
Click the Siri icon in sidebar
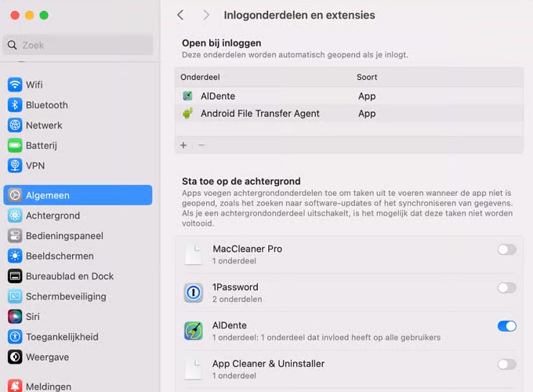(x=15, y=317)
